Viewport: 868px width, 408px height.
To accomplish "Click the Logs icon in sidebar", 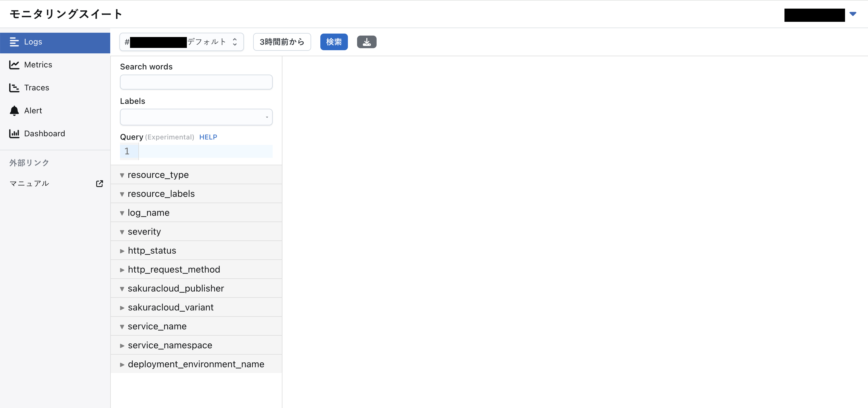I will click(14, 42).
